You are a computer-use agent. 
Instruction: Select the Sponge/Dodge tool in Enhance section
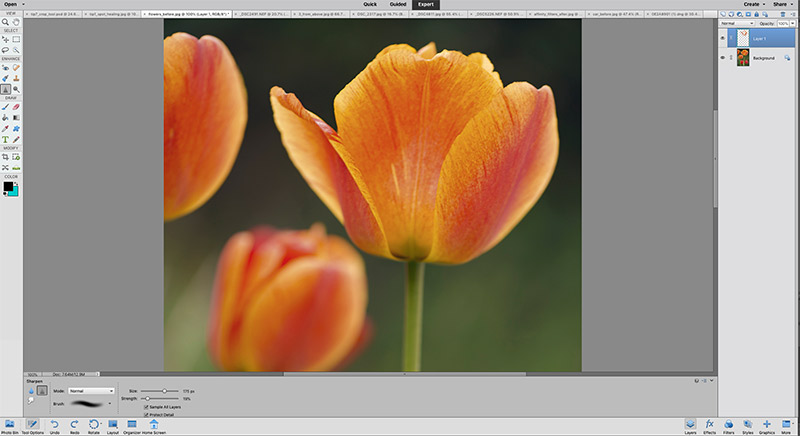pyautogui.click(x=16, y=89)
